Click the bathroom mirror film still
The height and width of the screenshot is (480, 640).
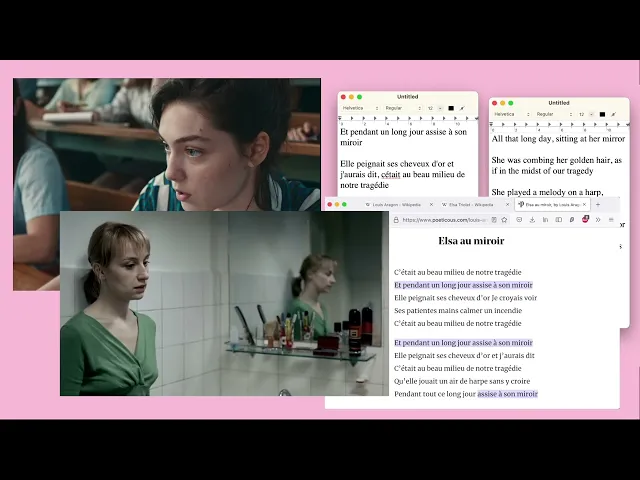tap(224, 303)
